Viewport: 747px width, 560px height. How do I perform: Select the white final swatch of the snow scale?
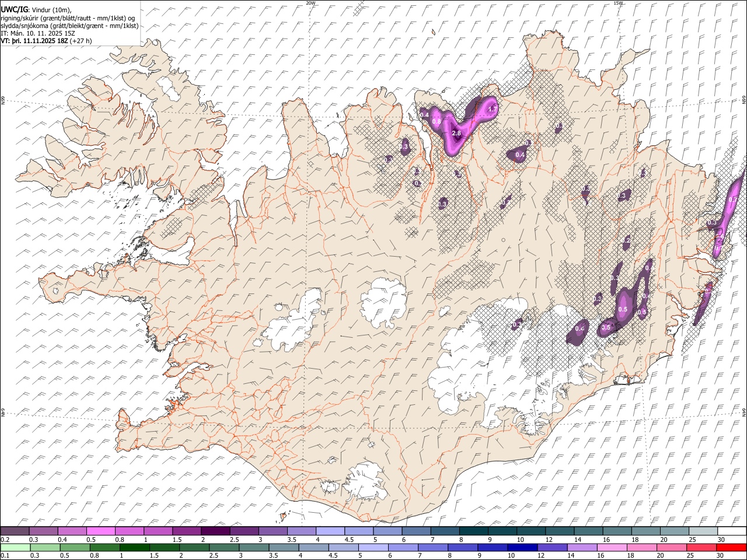pyautogui.click(x=732, y=531)
